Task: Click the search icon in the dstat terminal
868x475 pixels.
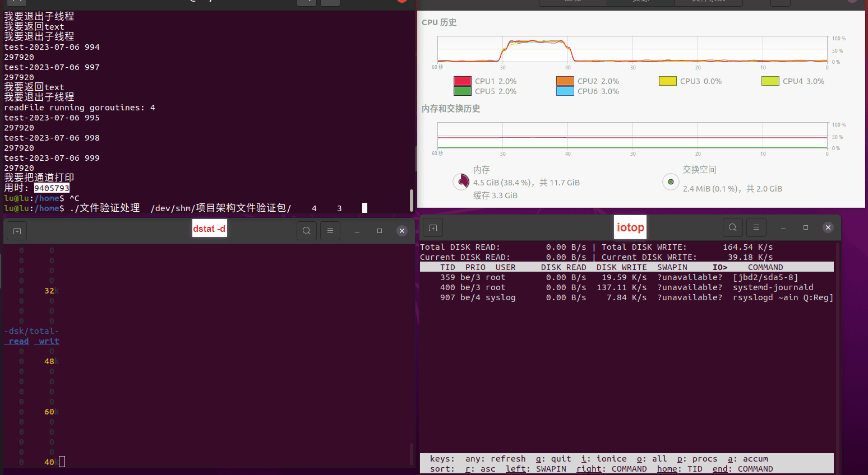Action: point(307,231)
